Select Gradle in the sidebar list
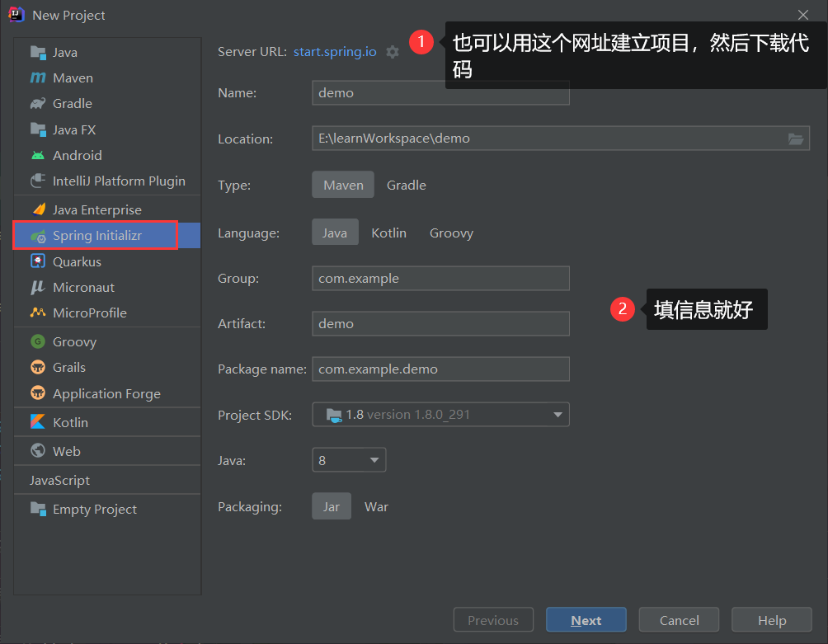 pyautogui.click(x=107, y=103)
